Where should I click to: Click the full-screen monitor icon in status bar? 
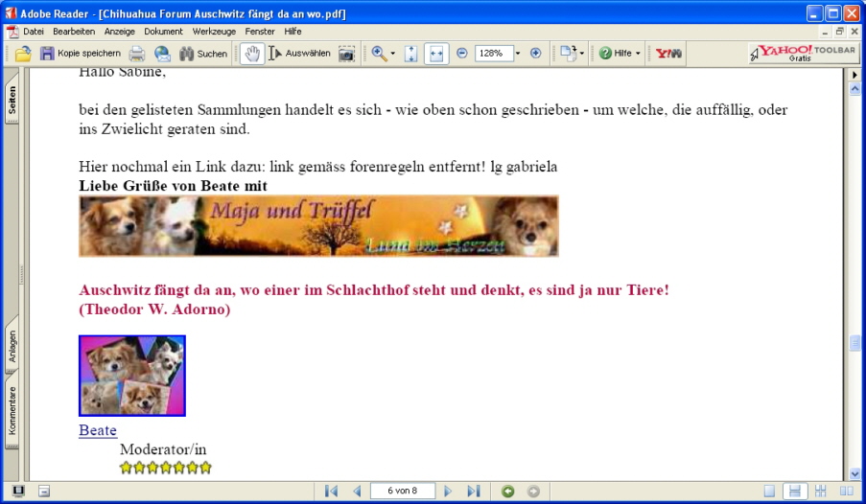(18, 491)
